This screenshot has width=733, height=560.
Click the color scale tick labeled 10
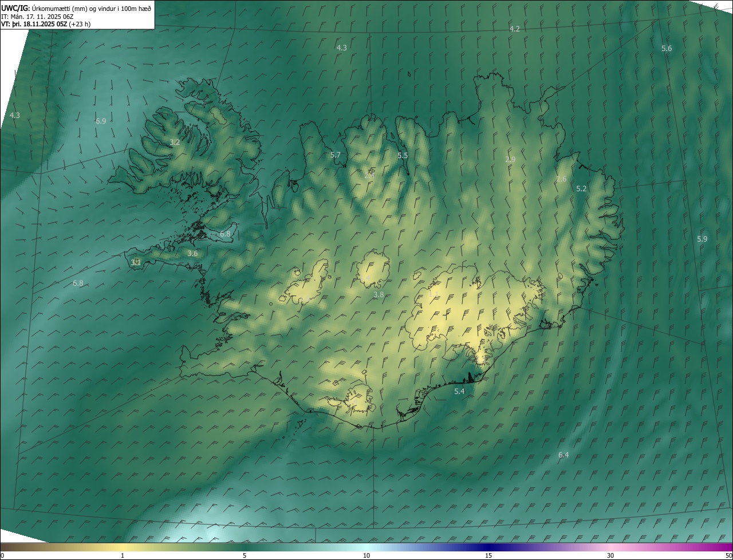pos(366,555)
